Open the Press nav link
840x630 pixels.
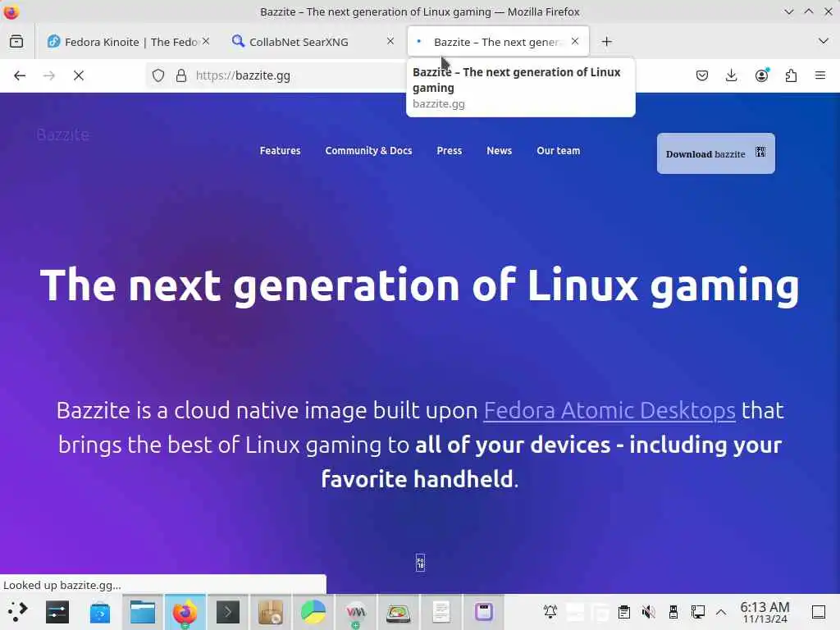[x=449, y=151]
